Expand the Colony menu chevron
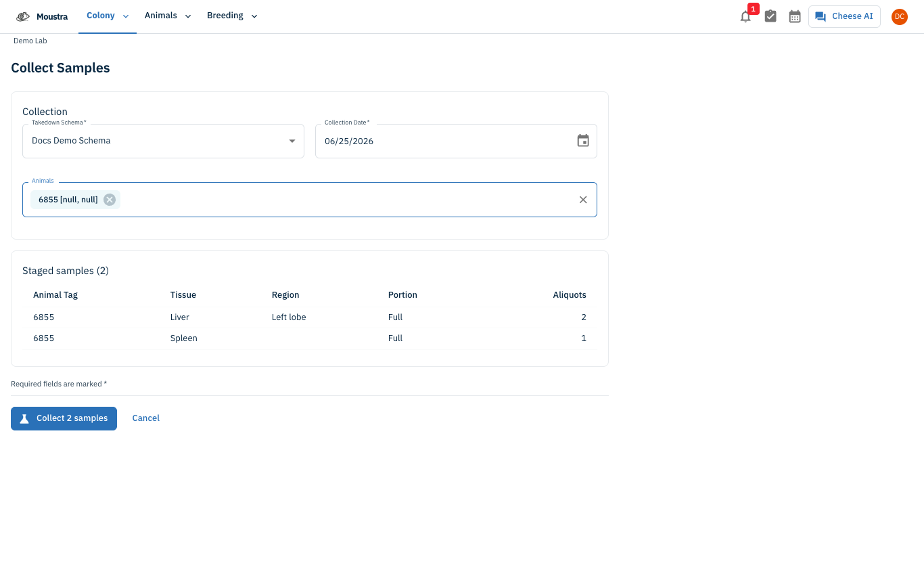Screen dimensions: 924x578 pos(125,16)
